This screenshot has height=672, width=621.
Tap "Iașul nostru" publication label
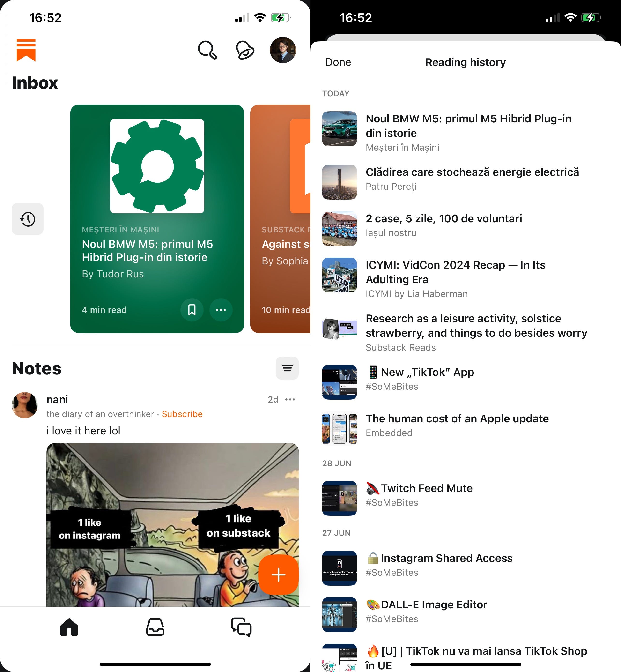(391, 233)
